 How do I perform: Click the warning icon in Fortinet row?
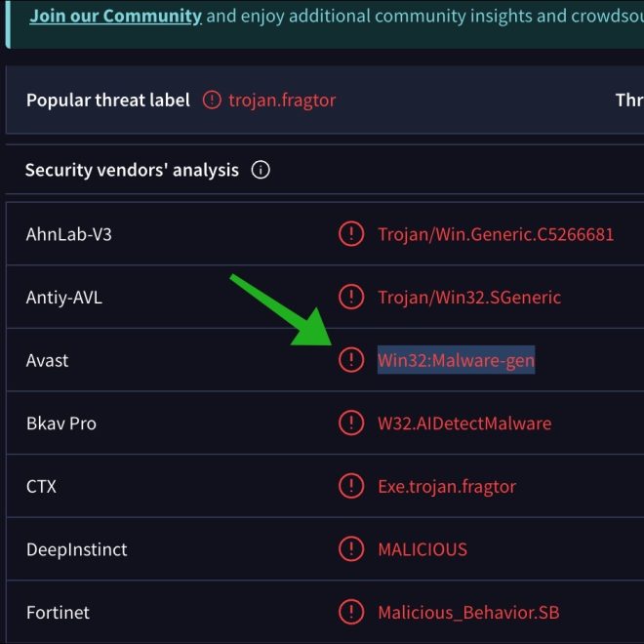click(350, 612)
